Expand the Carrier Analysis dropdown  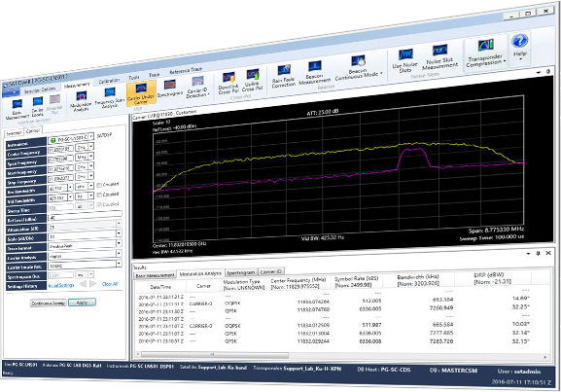pyautogui.click(x=119, y=253)
